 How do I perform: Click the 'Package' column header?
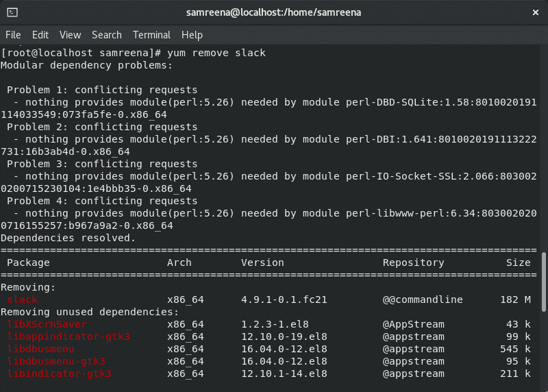28,262
